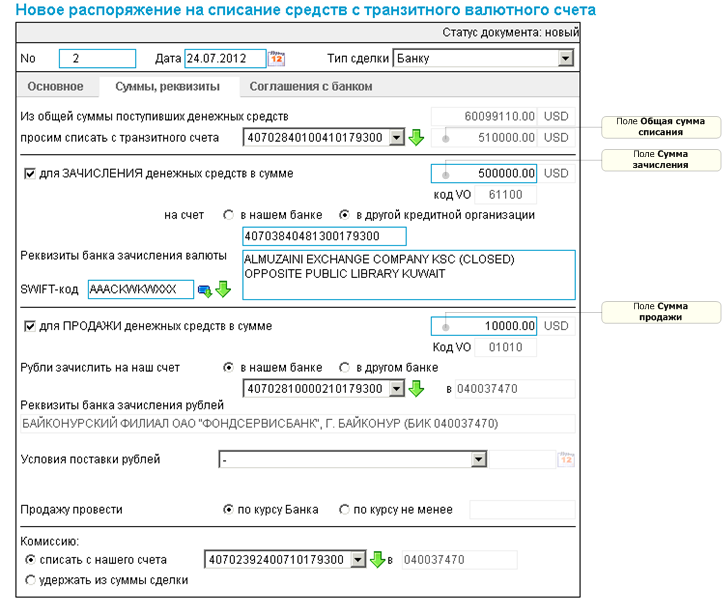Select 'в нашем банке' radio for ruble account
Image resolution: width=722 pixels, height=606 pixels.
pos(228,368)
